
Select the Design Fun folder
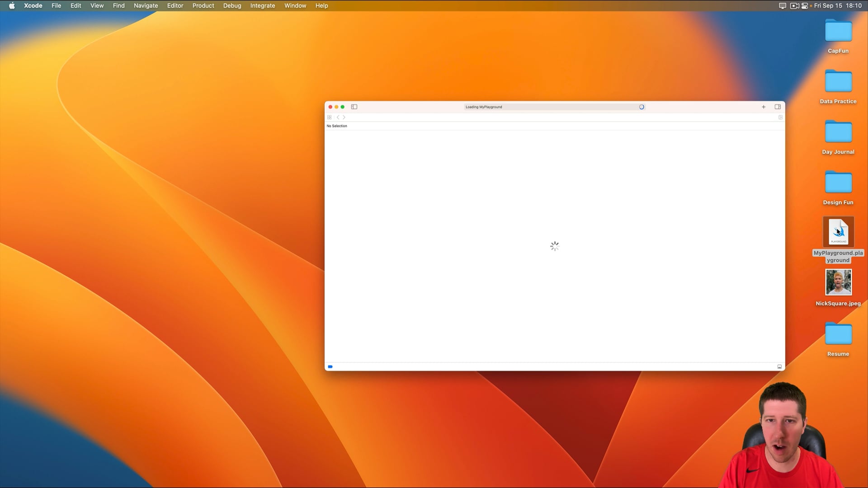click(838, 183)
